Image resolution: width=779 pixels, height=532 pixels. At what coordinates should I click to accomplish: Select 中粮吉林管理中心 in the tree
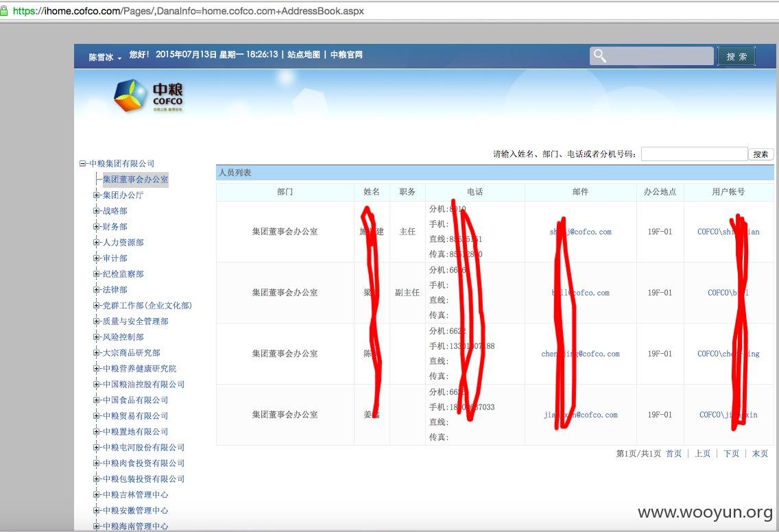pyautogui.click(x=135, y=495)
